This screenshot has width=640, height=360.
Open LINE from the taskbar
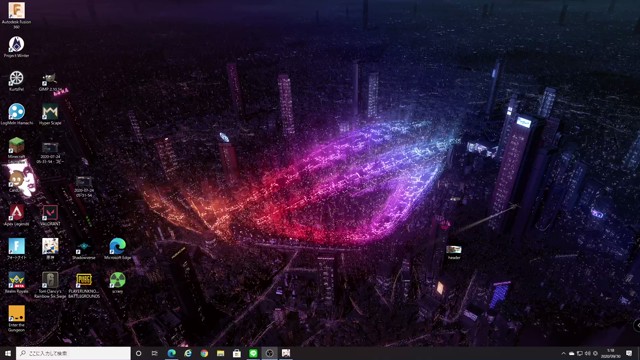click(x=253, y=353)
